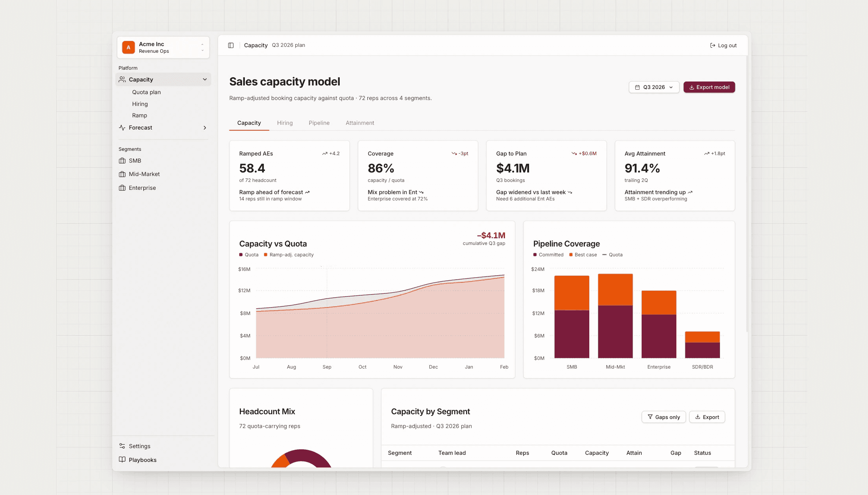Click the Export model button

(709, 87)
